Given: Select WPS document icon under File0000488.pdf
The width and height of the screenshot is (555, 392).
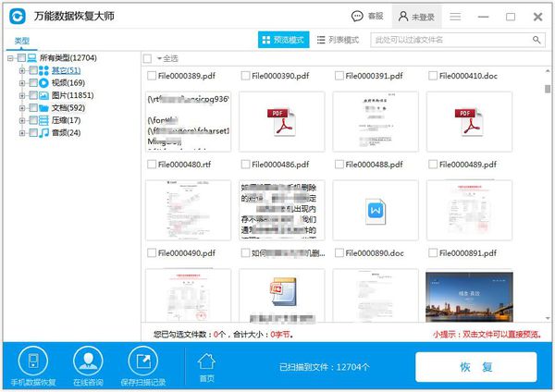Looking at the screenshot, I should point(376,211).
